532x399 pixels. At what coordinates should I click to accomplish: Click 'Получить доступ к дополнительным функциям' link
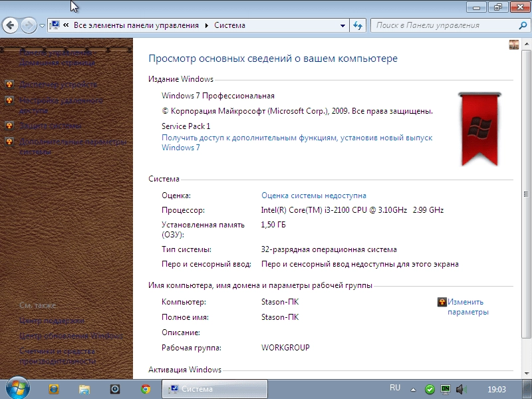click(297, 142)
